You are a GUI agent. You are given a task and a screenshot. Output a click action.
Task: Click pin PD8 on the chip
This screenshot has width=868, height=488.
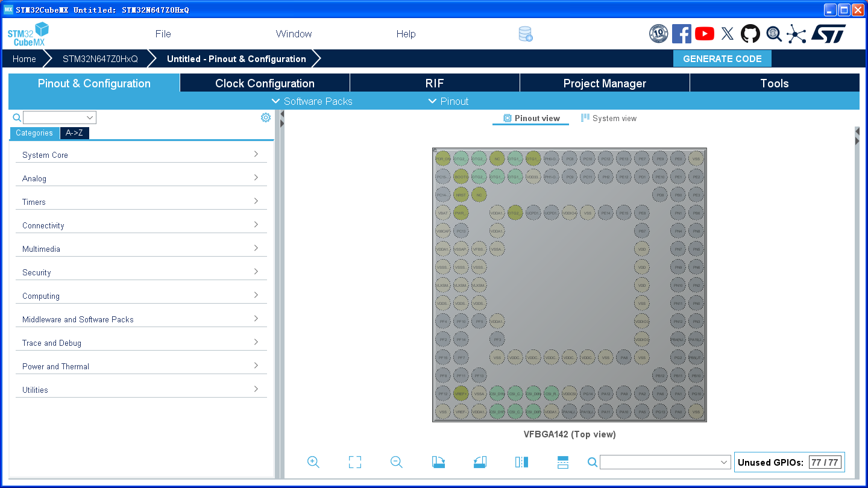[x=660, y=195]
